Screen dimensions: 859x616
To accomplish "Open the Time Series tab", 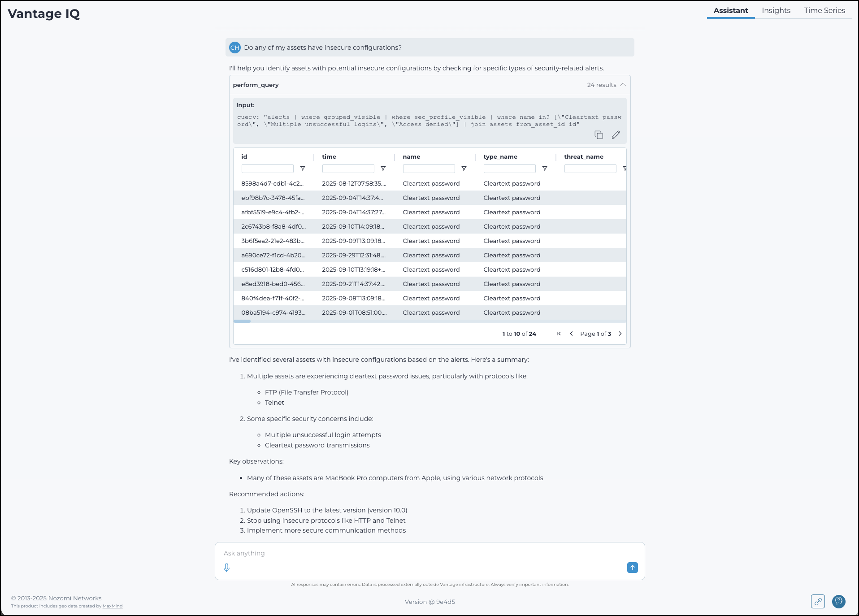I will 824,10.
